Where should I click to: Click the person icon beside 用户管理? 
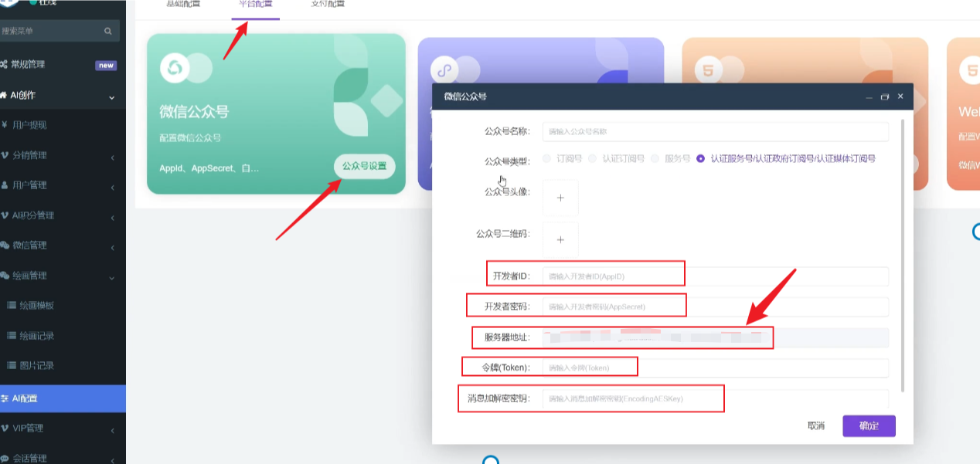click(x=5, y=185)
